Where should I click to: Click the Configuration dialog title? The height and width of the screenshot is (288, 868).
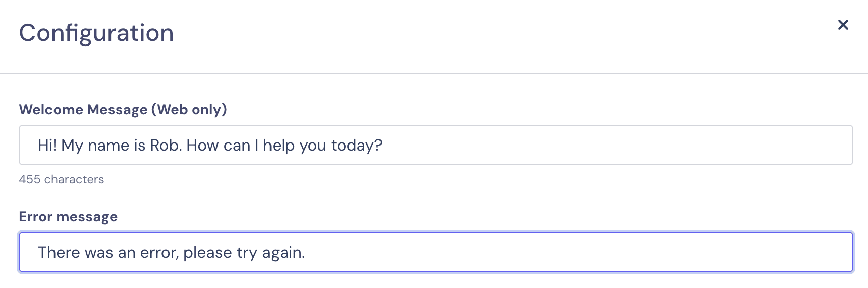point(96,33)
